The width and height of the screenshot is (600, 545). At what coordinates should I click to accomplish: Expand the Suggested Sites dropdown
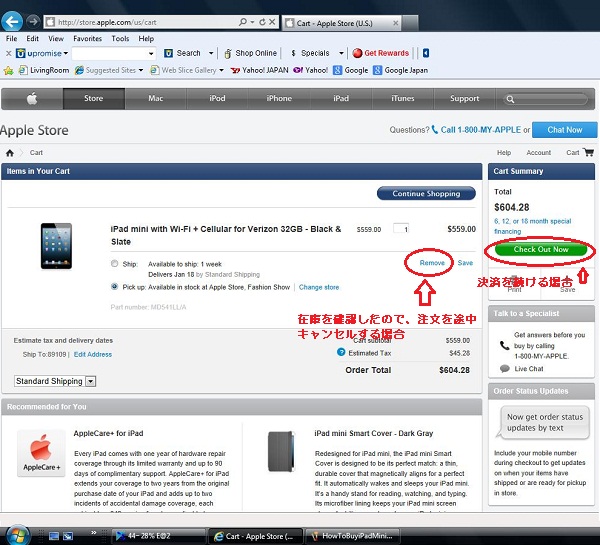[x=141, y=70]
